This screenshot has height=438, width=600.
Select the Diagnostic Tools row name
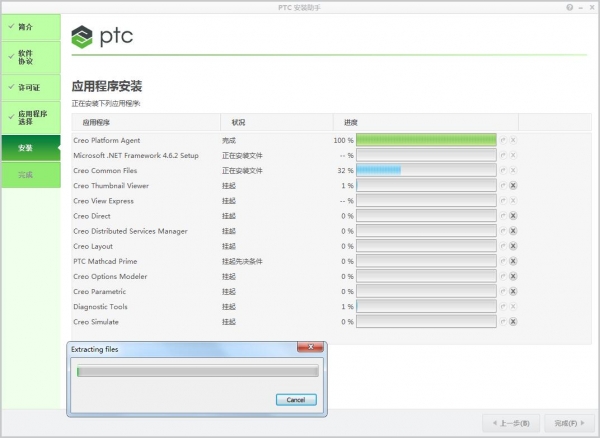[x=100, y=307]
